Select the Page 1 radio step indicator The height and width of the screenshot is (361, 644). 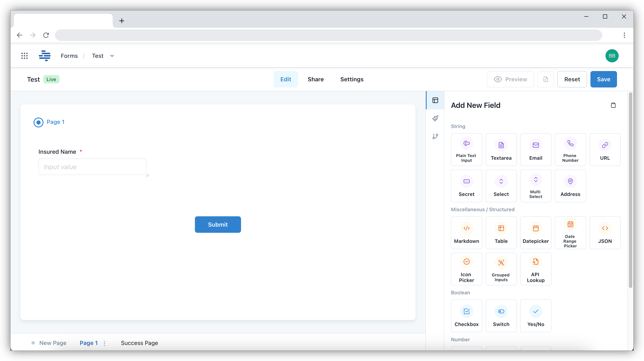click(x=39, y=122)
